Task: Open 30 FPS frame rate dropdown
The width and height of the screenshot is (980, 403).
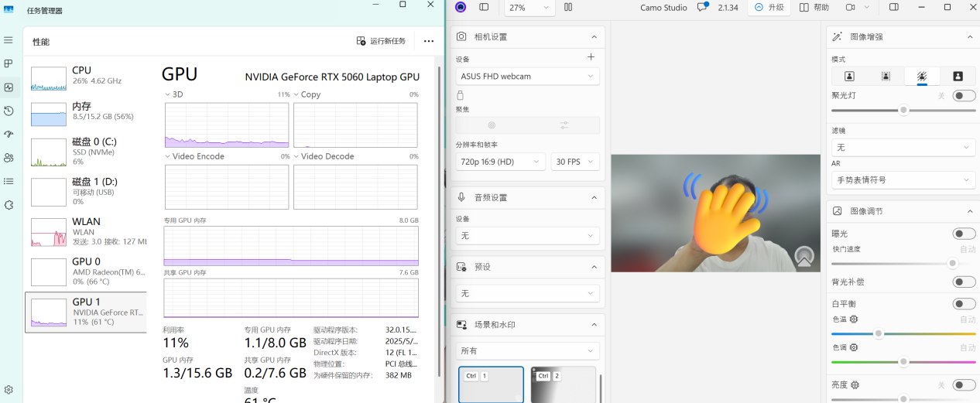Action: point(575,162)
